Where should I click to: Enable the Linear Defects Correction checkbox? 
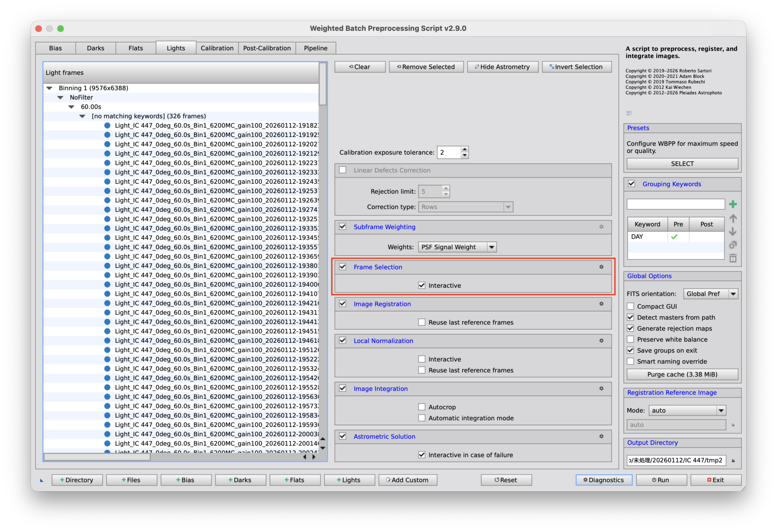coord(343,170)
